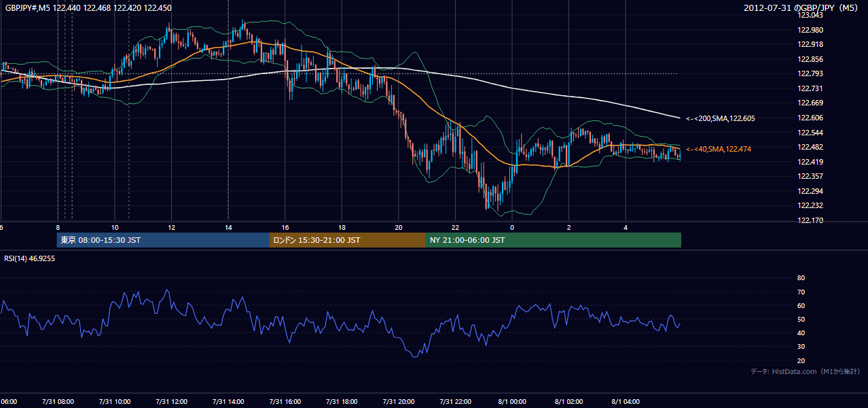The width and height of the screenshot is (868, 408).
Task: Click the 8/1 00:00 time label
Action: tap(512, 402)
